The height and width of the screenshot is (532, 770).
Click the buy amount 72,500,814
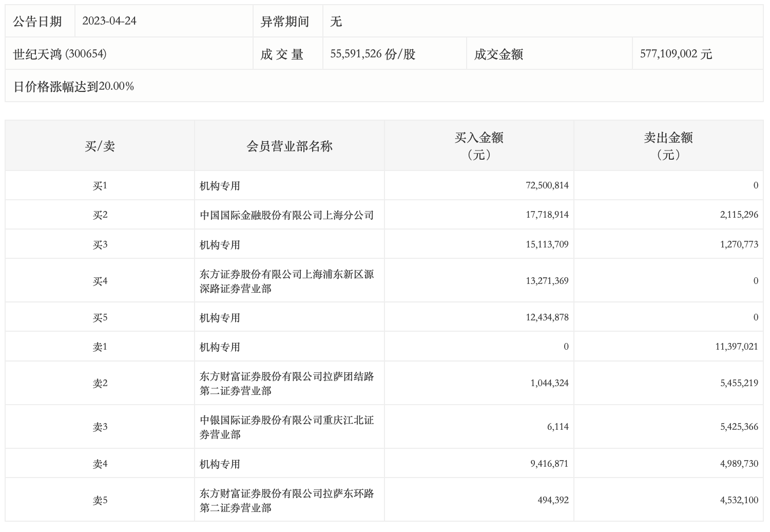[x=547, y=185]
